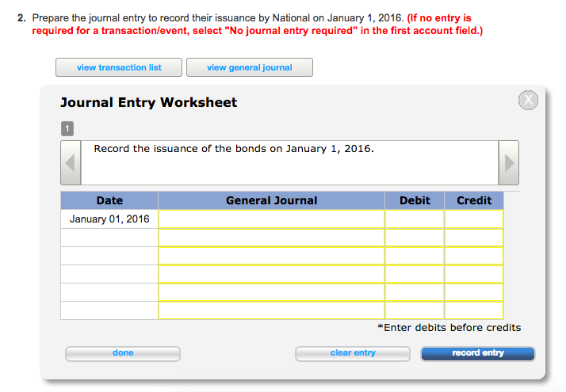
Task: Click the Debit field in the fifth row
Action: pyautogui.click(x=415, y=292)
